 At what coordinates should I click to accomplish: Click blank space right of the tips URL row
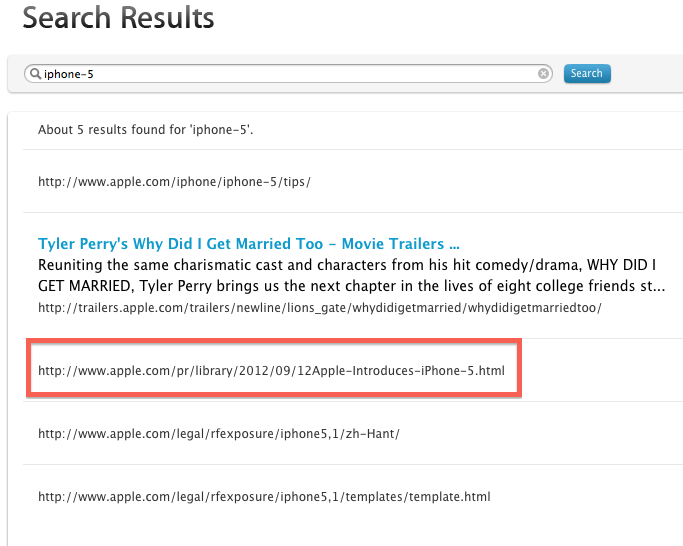point(500,182)
